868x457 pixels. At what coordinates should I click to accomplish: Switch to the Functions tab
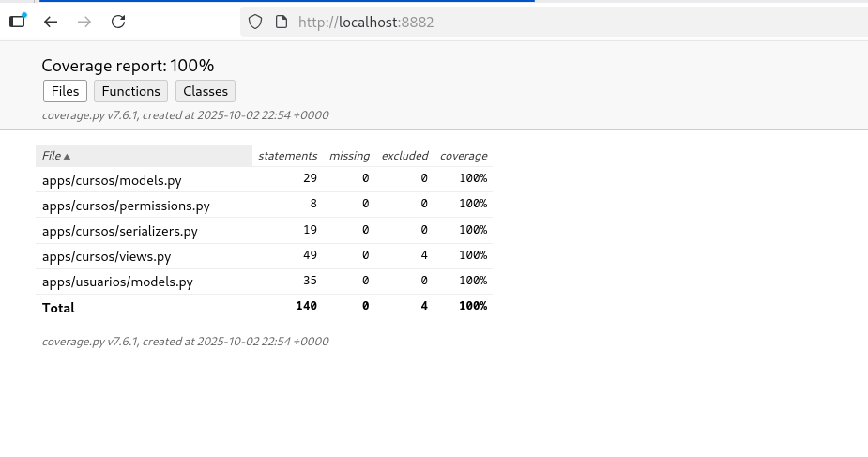(x=130, y=91)
